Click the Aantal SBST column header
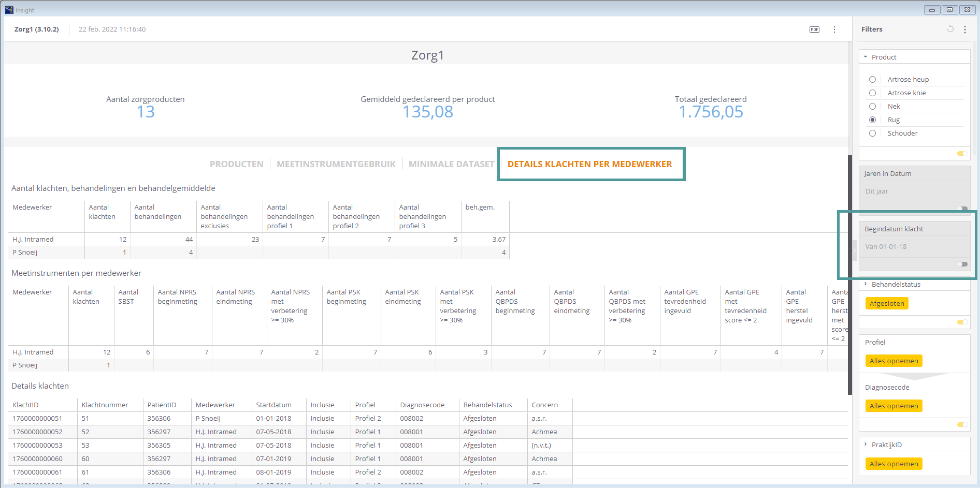 coord(128,297)
